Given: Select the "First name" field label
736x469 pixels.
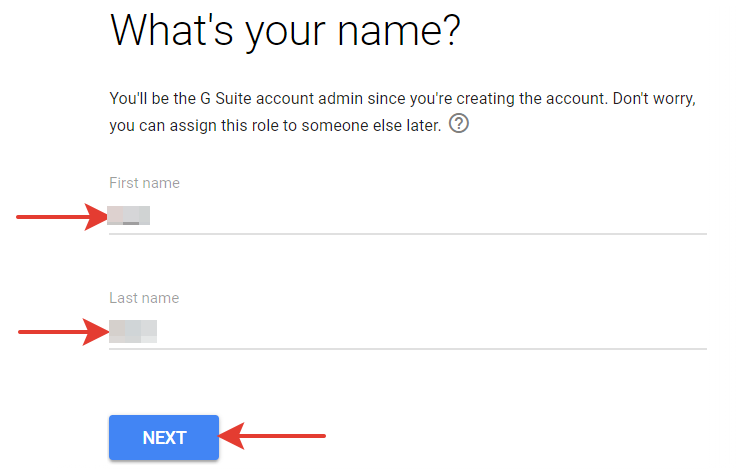Looking at the screenshot, I should 145,183.
